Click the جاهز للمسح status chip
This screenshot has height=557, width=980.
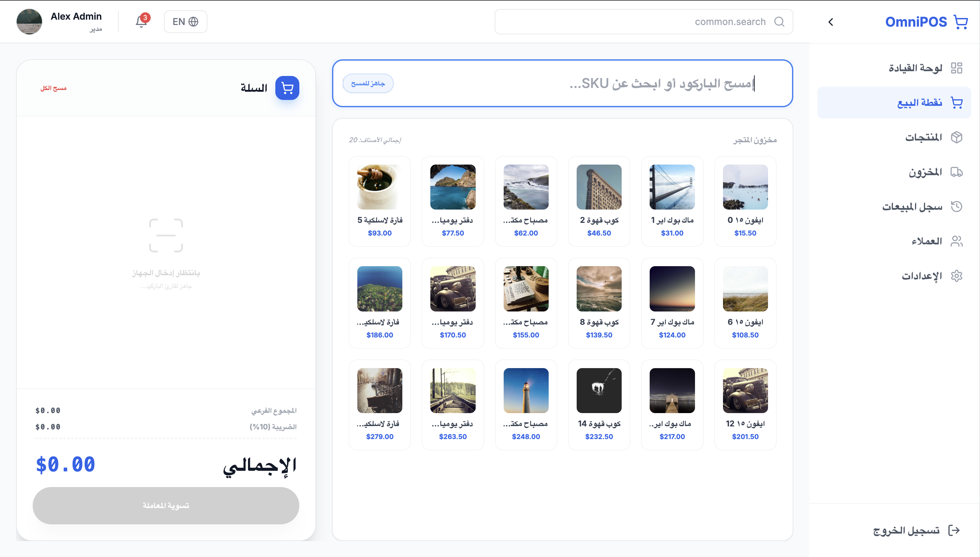point(368,83)
